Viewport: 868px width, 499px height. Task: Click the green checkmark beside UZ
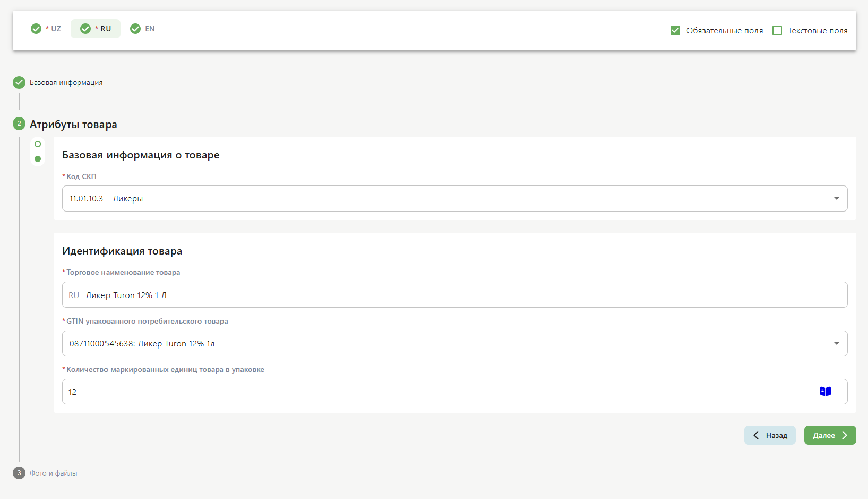[x=36, y=29]
